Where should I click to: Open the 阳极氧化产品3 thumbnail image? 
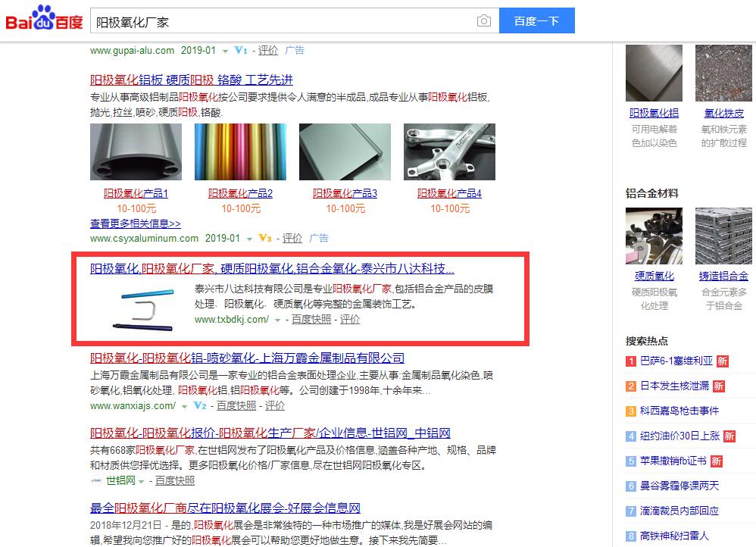click(x=345, y=152)
